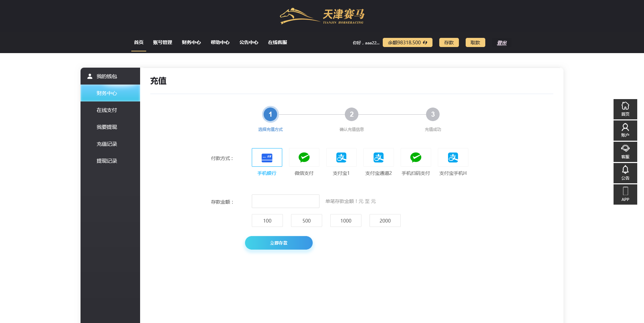Open 客服 from the right floating panel
644x323 pixels.
[x=625, y=152]
